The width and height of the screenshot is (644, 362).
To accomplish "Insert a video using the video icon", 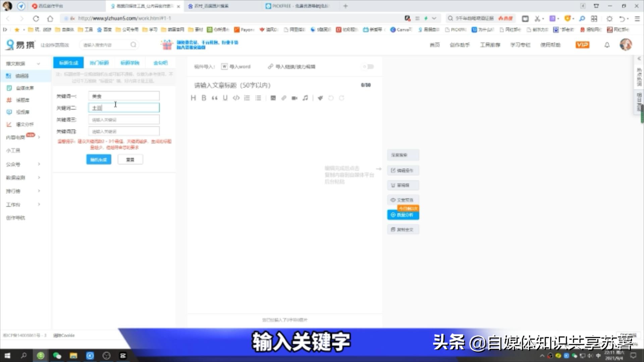I will [294, 98].
